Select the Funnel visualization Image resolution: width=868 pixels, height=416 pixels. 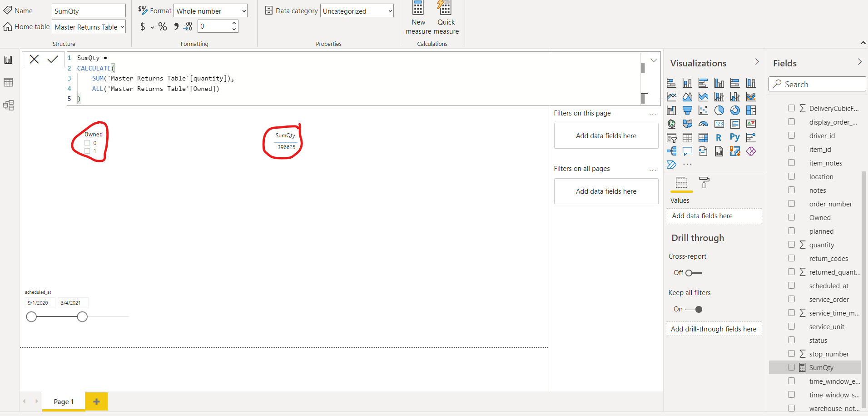point(687,110)
